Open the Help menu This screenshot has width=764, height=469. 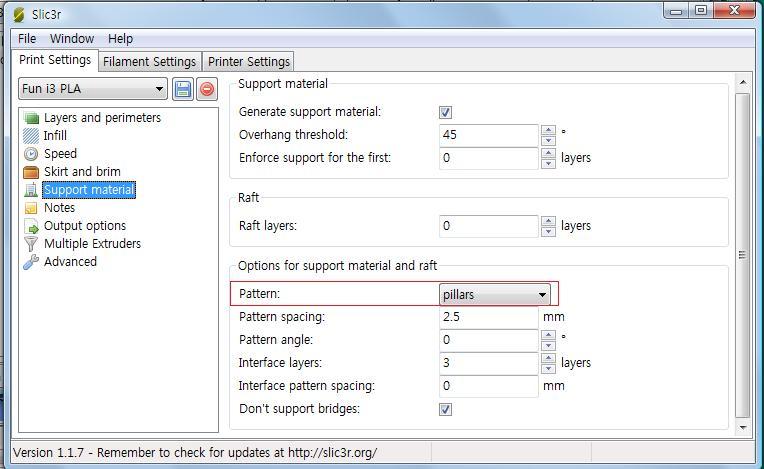coord(120,38)
